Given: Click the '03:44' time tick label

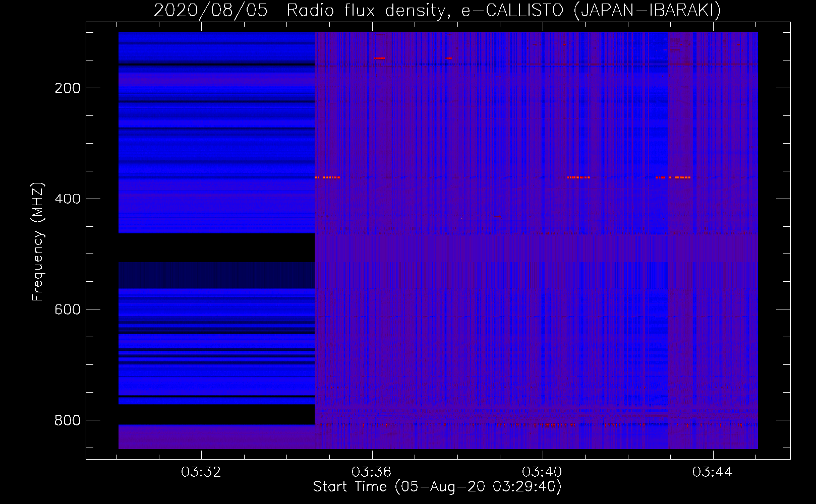Looking at the screenshot, I should (713, 472).
